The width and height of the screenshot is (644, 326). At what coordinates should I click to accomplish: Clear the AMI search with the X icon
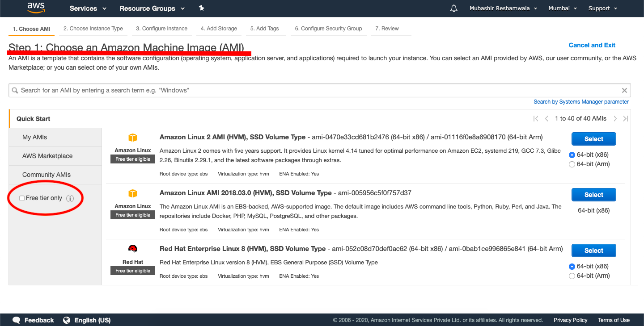[x=624, y=90]
